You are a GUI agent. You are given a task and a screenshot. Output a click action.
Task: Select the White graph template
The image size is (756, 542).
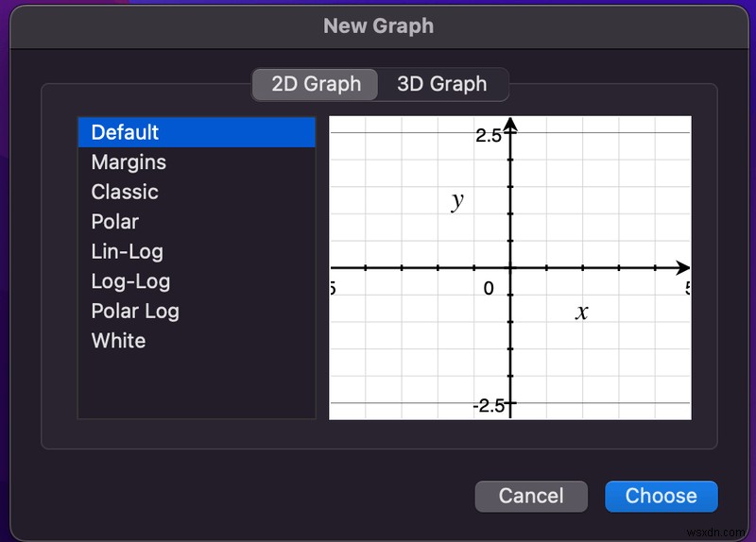(x=197, y=341)
